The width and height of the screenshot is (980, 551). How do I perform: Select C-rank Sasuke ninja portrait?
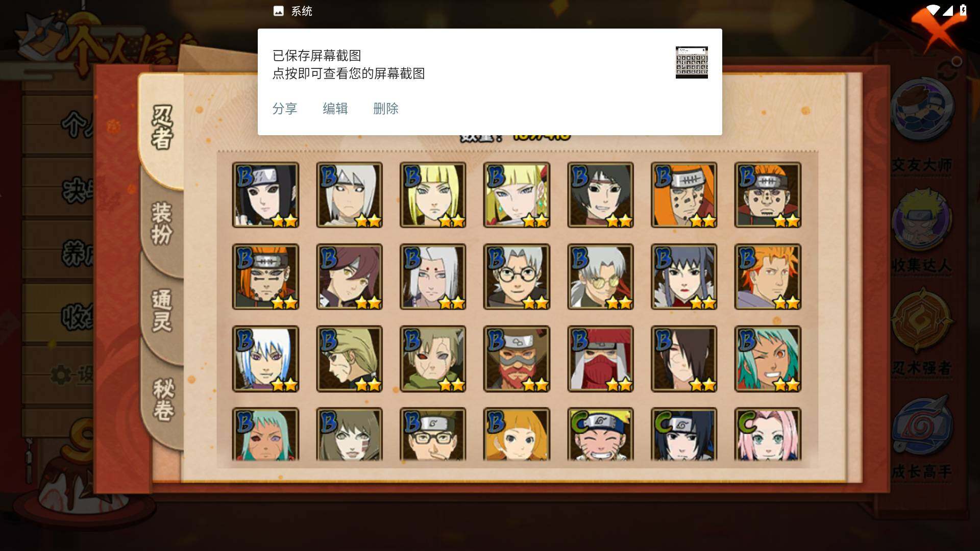(684, 434)
